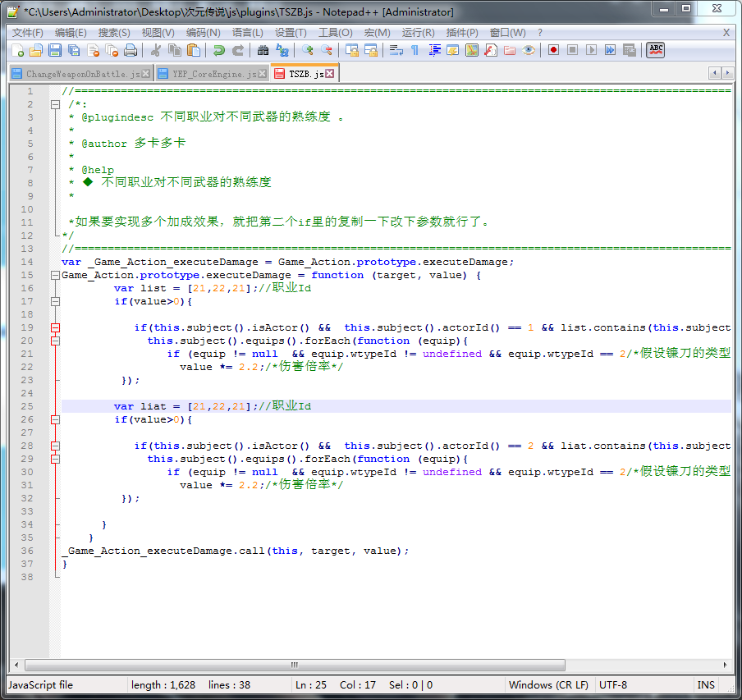Close the current document from toolbar
Screen dimensions: 742x700
tap(94, 50)
